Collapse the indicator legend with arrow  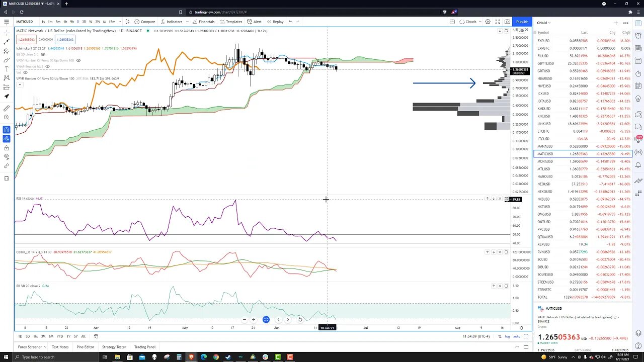[20, 84]
